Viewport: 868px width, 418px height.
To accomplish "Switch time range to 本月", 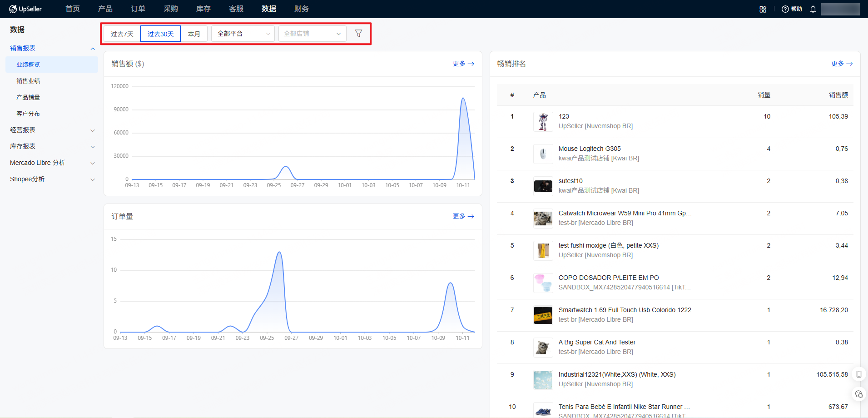I will tap(194, 34).
